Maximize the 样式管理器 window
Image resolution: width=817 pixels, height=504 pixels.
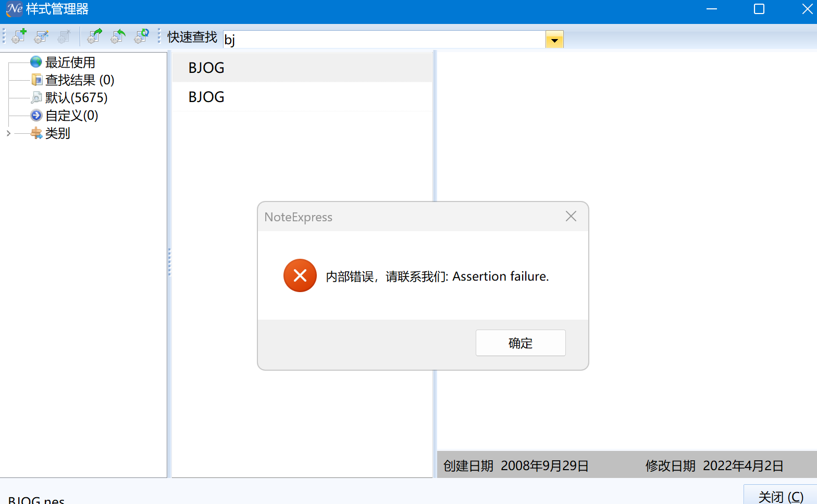pyautogui.click(x=759, y=9)
